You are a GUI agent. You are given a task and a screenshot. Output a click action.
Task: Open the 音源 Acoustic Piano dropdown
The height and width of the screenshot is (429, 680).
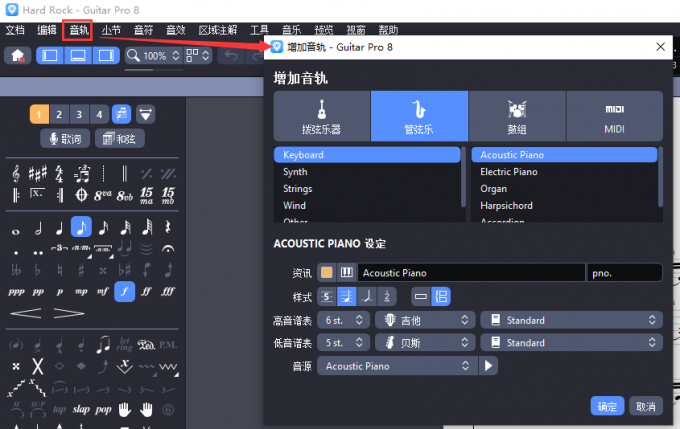click(397, 366)
